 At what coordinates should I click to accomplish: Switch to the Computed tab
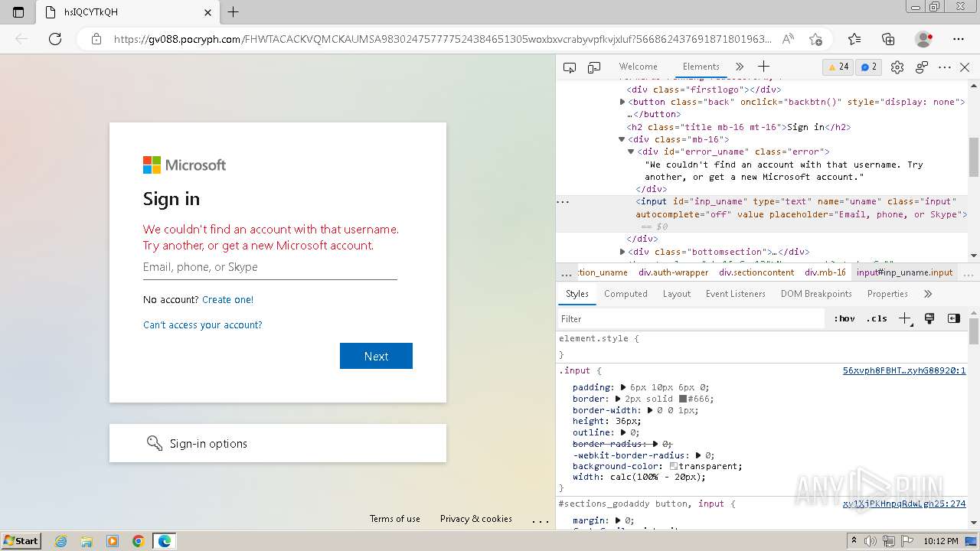[626, 294]
